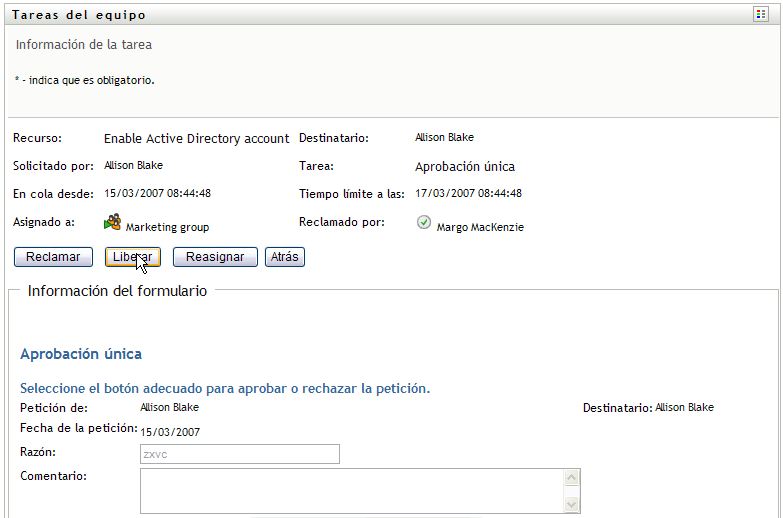Click the Margo MacKenzie name

point(480,227)
